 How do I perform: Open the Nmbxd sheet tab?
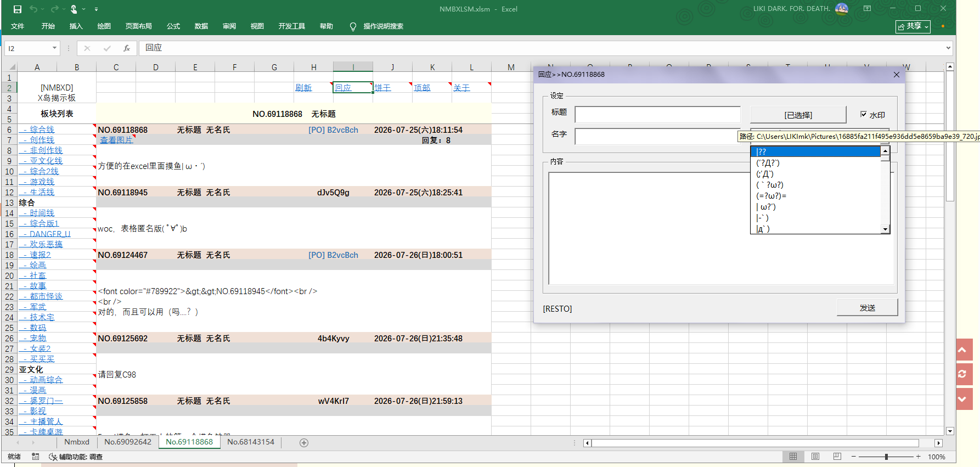77,442
